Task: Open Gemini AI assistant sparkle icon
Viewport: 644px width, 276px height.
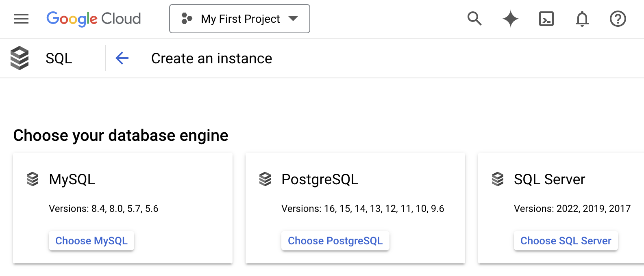Action: tap(511, 19)
